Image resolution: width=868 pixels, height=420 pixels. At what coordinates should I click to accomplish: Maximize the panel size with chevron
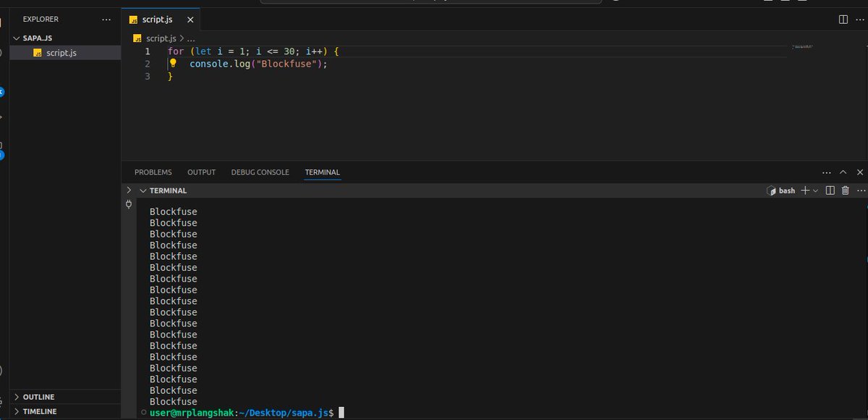[x=843, y=172]
